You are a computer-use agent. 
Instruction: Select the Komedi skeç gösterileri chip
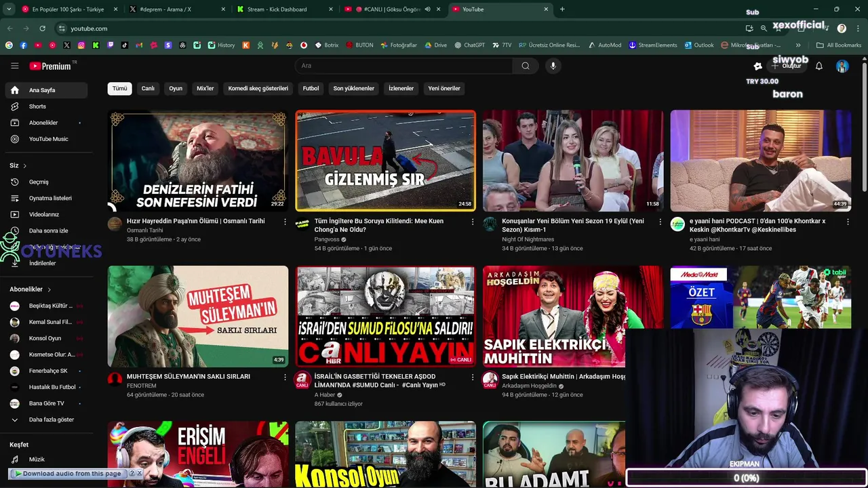pos(258,88)
